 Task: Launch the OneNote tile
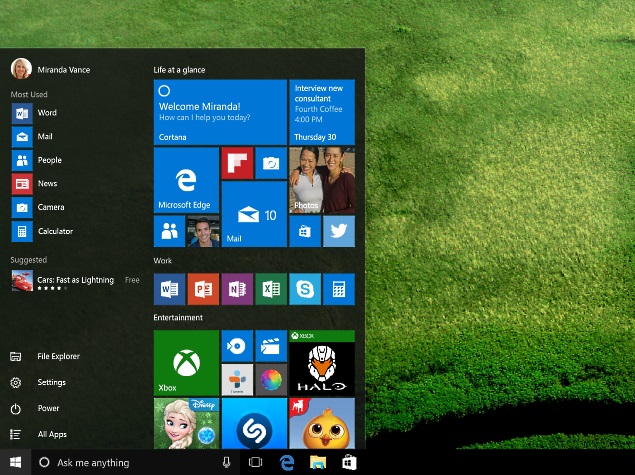[x=237, y=289]
